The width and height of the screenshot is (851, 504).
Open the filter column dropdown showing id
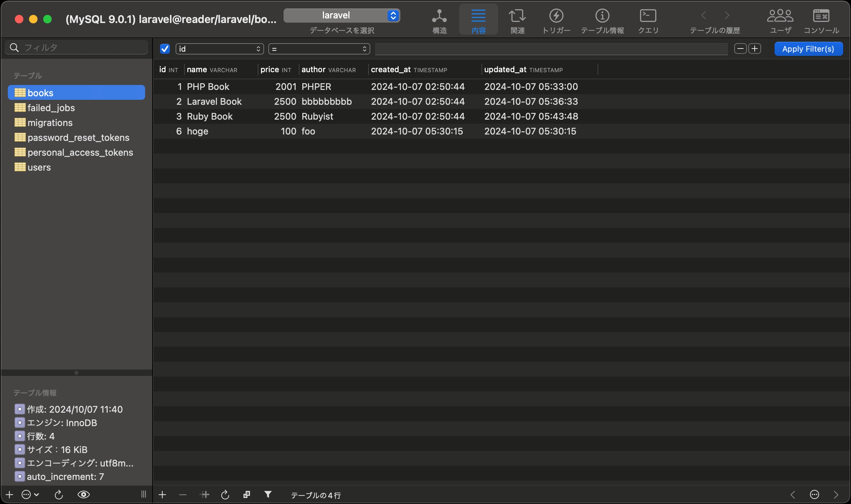tap(219, 49)
